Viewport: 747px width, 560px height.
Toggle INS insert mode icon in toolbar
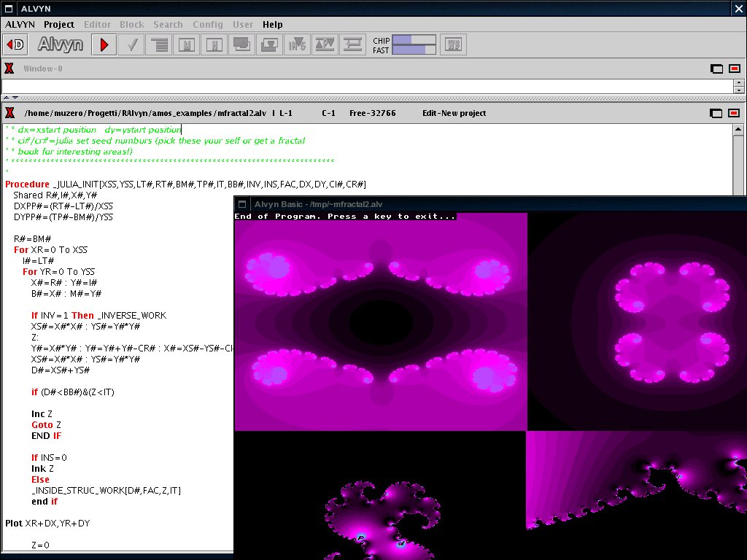(x=297, y=44)
